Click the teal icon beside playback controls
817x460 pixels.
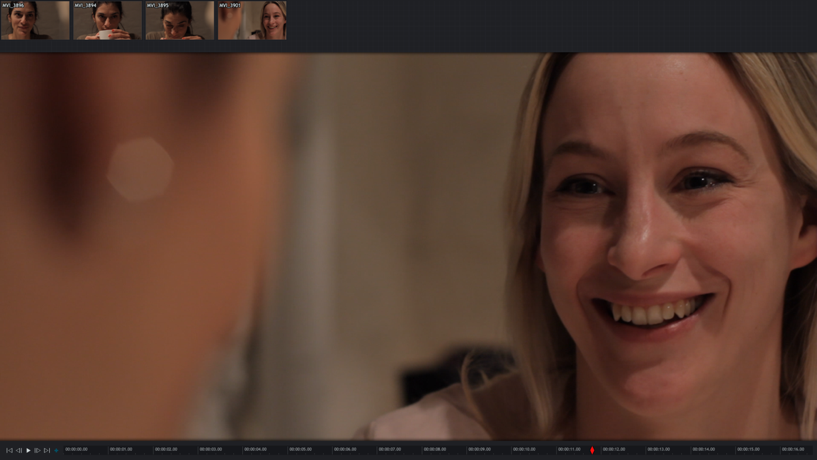[x=57, y=450]
